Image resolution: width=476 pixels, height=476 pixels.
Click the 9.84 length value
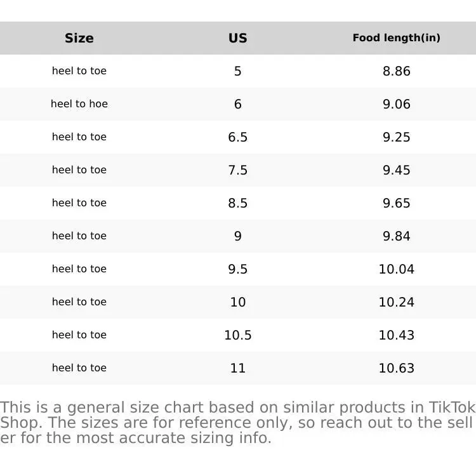tap(396, 236)
